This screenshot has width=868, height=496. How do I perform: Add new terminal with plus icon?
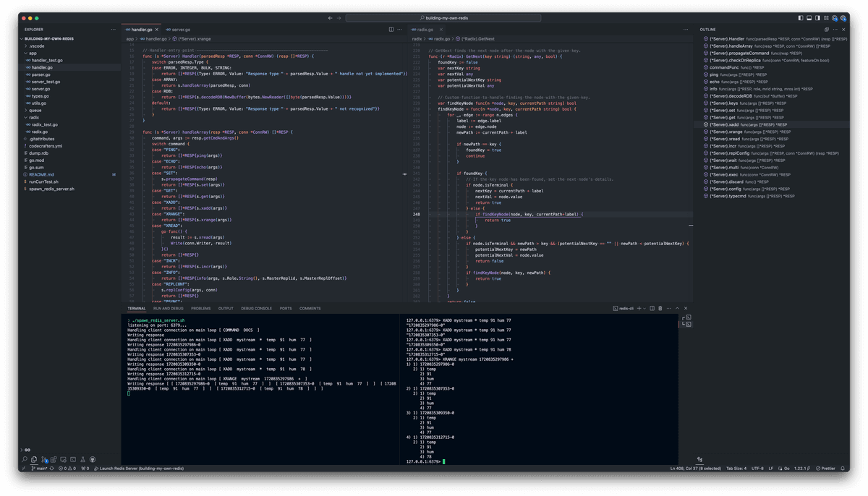639,309
